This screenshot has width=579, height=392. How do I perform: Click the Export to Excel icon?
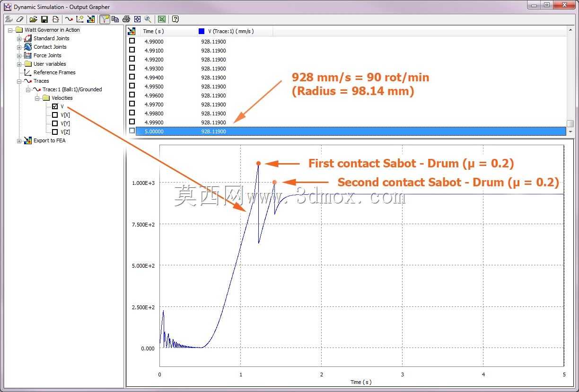(x=162, y=19)
